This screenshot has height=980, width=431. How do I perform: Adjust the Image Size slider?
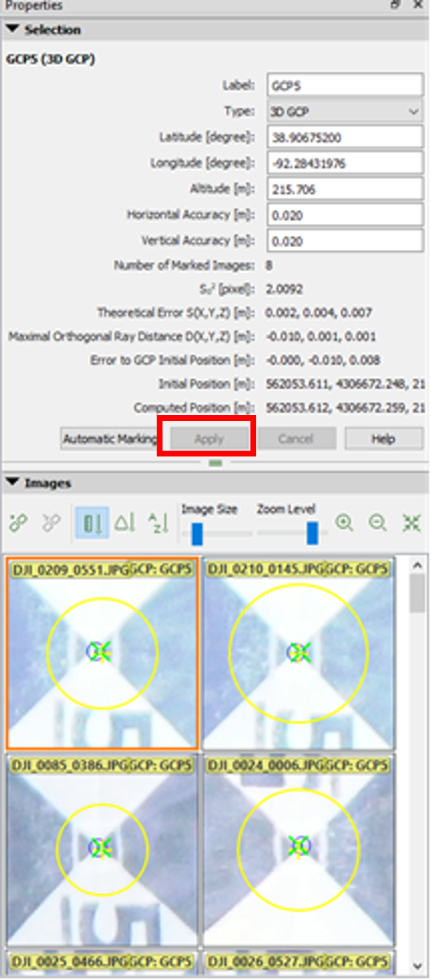click(197, 533)
